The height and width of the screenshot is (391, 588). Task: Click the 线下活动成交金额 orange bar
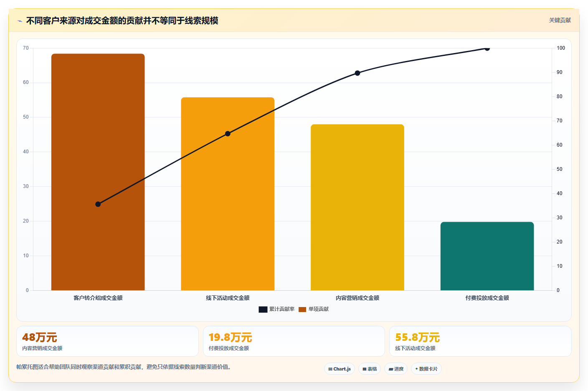click(228, 194)
